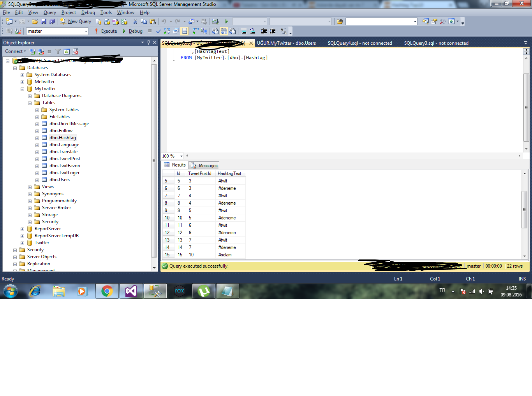The image size is (532, 396).
Task: Click the Find in Files binoculars icon
Action: click(340, 21)
